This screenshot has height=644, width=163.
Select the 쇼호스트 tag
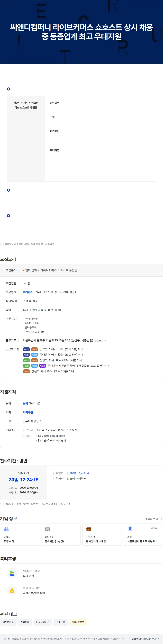click(60, 622)
